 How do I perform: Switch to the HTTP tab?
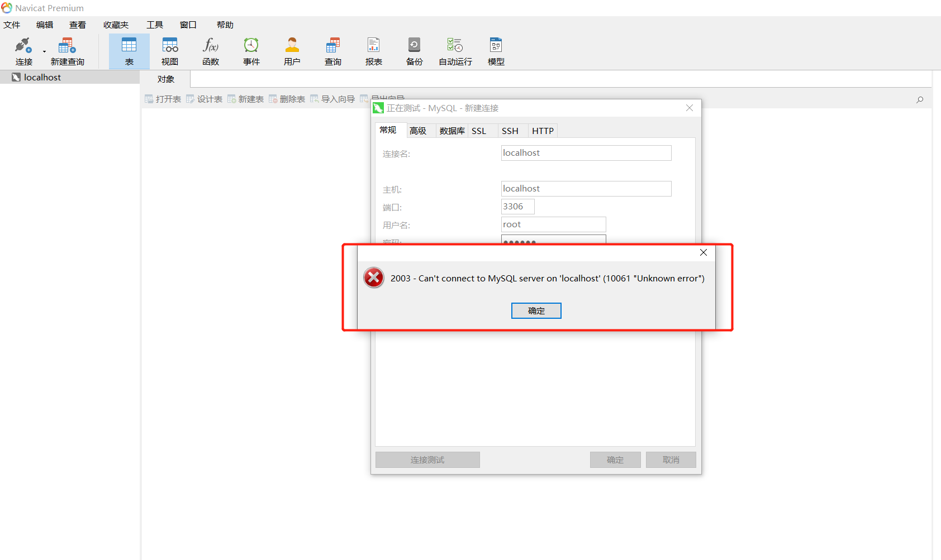[543, 131]
